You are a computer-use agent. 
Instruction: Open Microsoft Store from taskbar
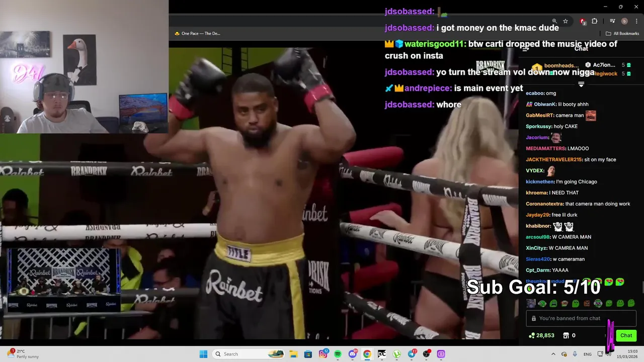(308, 354)
